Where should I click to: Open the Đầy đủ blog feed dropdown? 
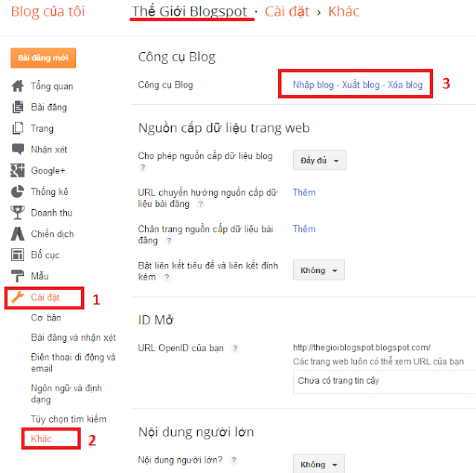pos(319,160)
